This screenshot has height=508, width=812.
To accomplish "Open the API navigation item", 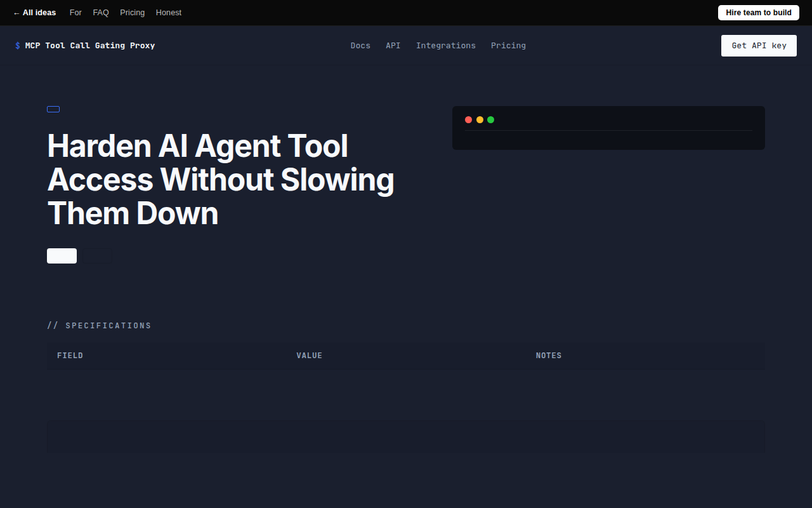I will (393, 46).
